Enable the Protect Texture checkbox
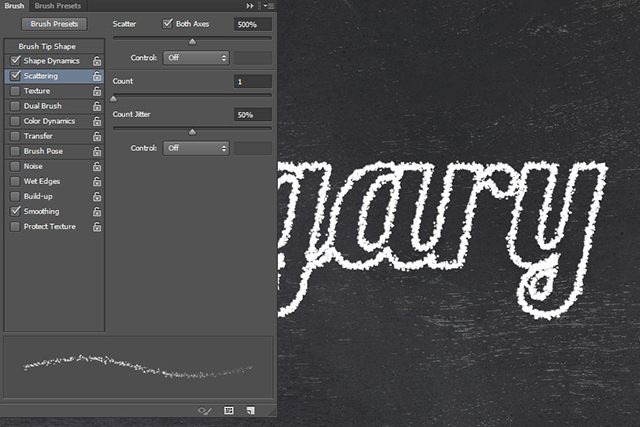The height and width of the screenshot is (427, 640). [x=15, y=227]
